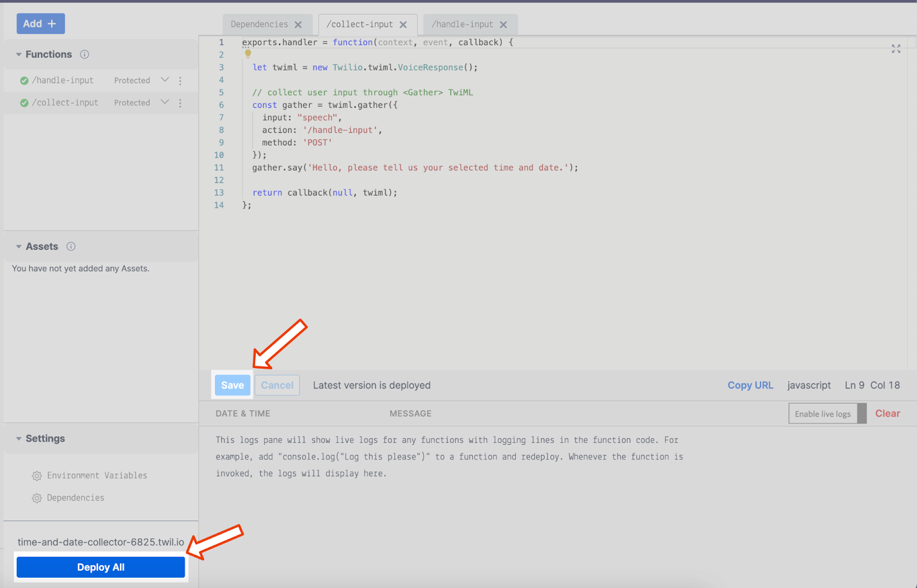
Task: Click the lightbulb hint on line 2
Action: [x=248, y=54]
